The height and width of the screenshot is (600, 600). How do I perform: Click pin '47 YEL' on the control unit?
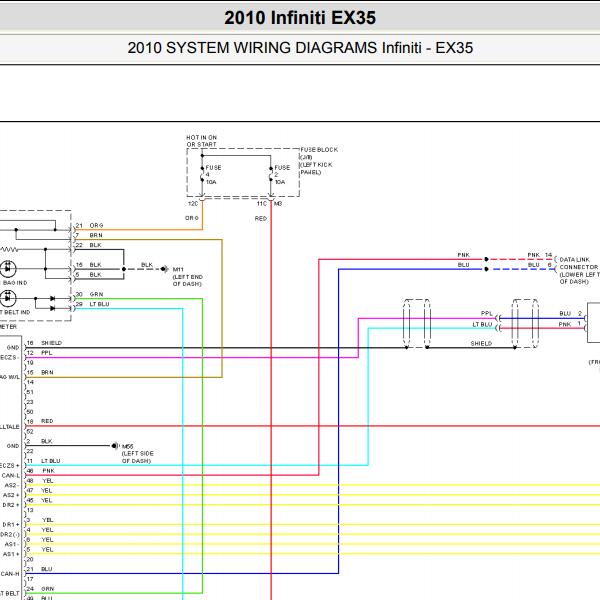[x=39, y=490]
